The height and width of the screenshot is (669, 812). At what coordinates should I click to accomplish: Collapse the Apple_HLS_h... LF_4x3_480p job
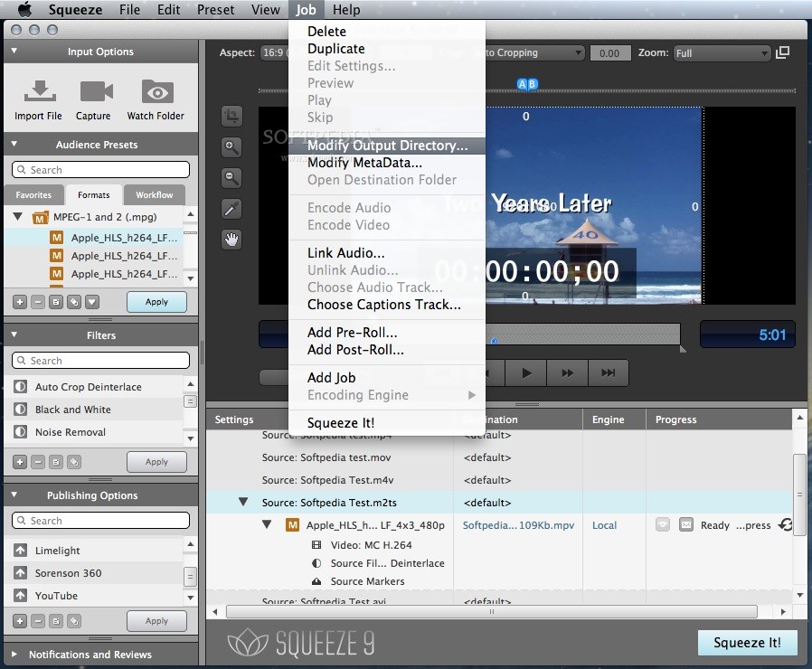click(x=267, y=524)
